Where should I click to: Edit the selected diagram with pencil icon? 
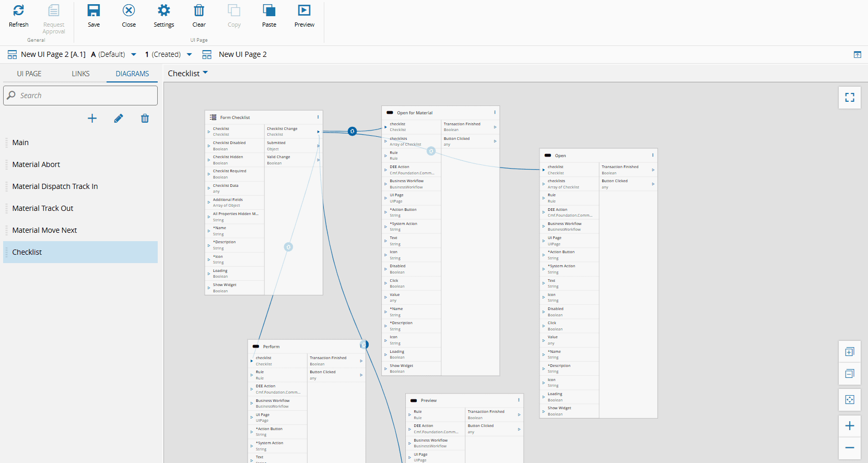(119, 118)
